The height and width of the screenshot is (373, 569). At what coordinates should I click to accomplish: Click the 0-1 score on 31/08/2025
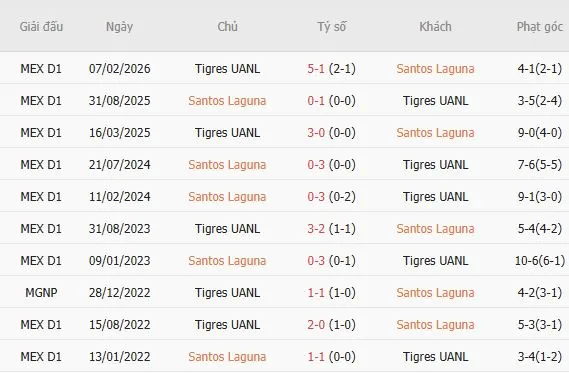click(x=316, y=101)
